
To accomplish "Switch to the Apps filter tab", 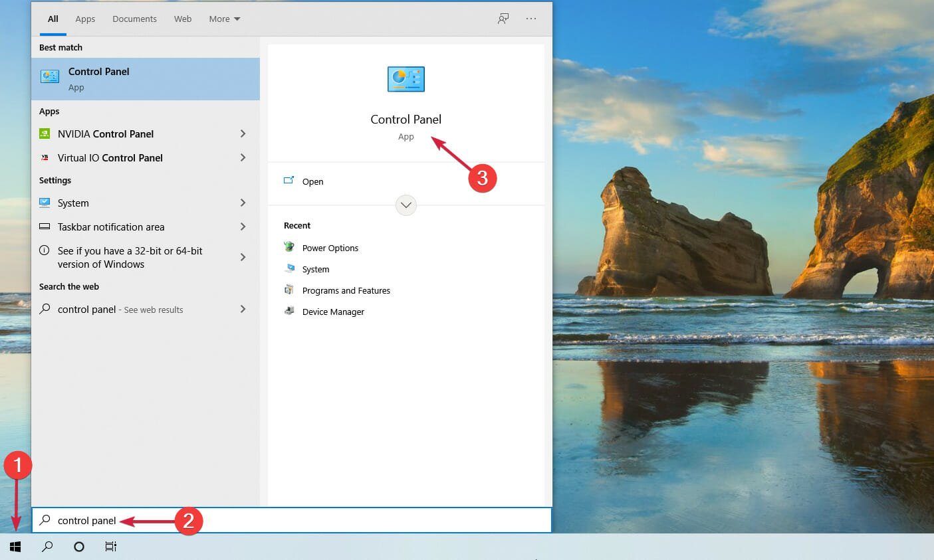I will [x=85, y=19].
